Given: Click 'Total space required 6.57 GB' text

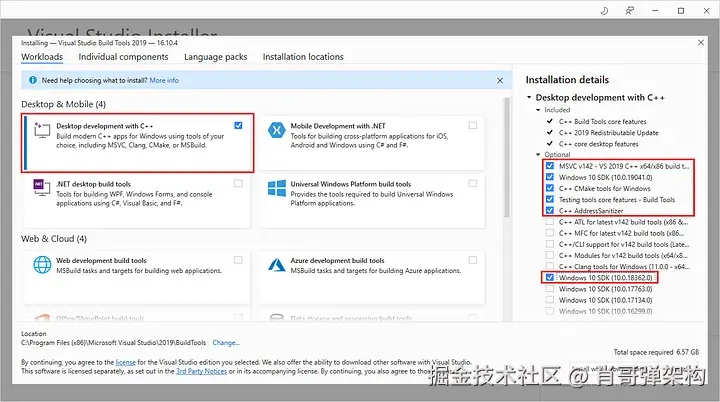Looking at the screenshot, I should [656, 352].
